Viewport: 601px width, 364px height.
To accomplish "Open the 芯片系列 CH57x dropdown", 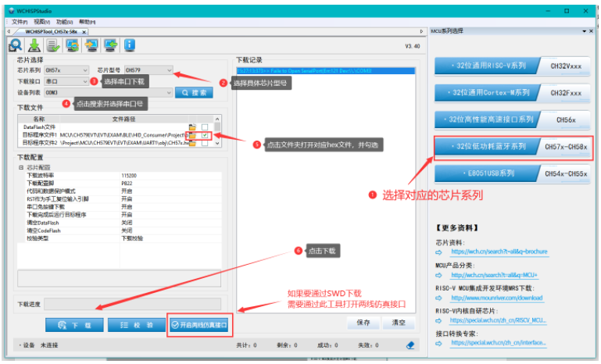I will tap(84, 70).
